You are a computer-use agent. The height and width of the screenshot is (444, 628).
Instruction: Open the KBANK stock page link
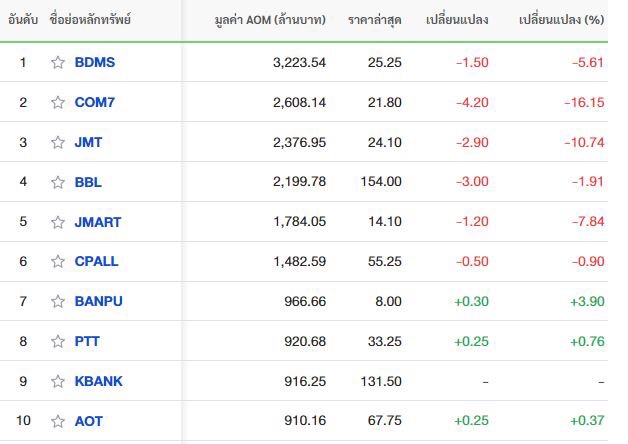[x=98, y=381]
